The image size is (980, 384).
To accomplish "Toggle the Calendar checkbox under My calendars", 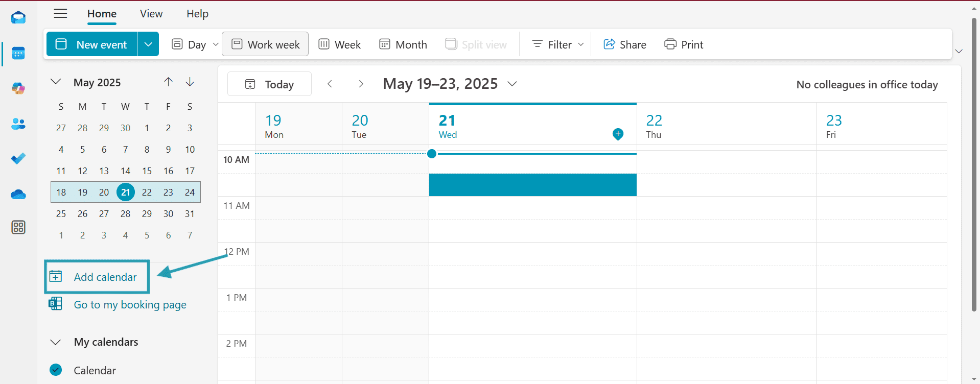I will click(x=56, y=370).
